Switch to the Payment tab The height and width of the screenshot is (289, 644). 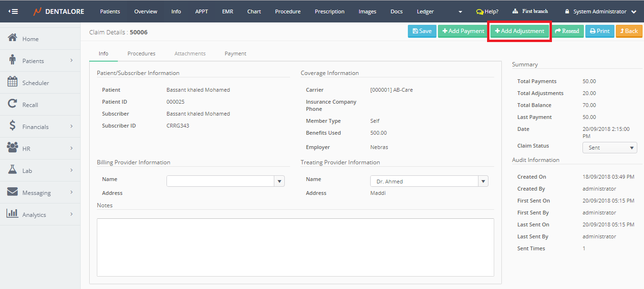[x=235, y=54]
